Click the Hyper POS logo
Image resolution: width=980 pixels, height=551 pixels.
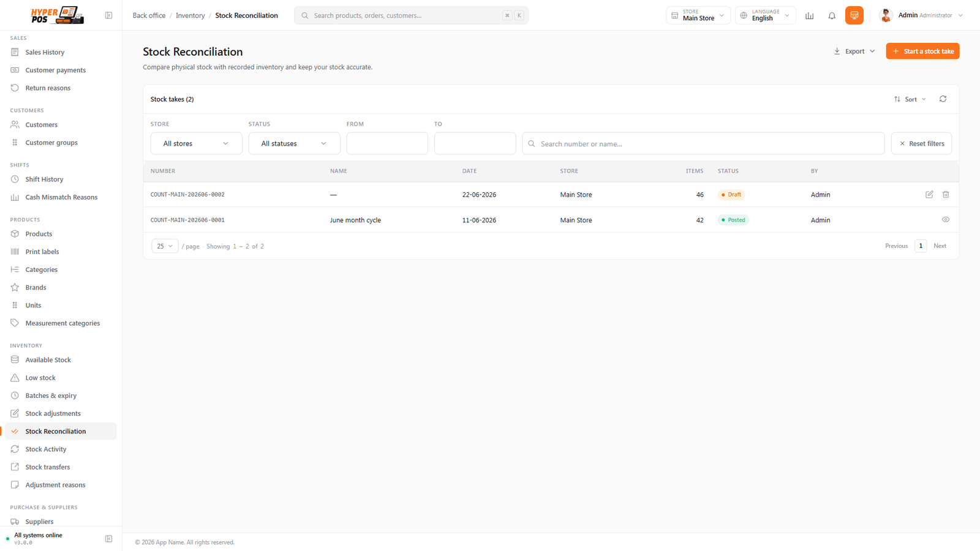pos(57,15)
